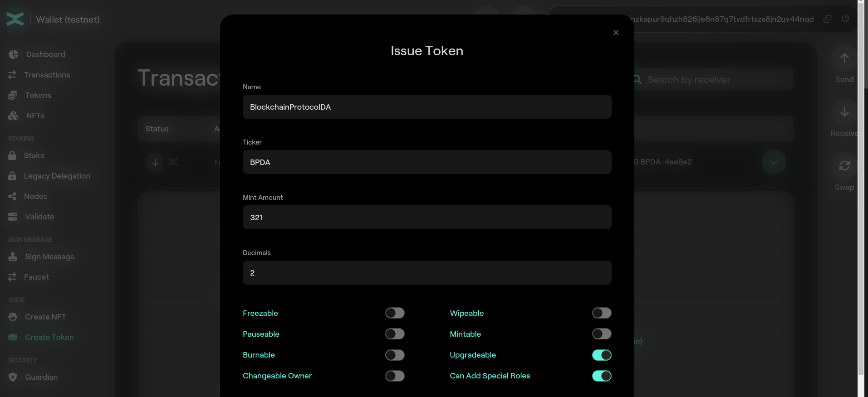Disable the Upgradeable toggle
The width and height of the screenshot is (868, 397).
[602, 355]
